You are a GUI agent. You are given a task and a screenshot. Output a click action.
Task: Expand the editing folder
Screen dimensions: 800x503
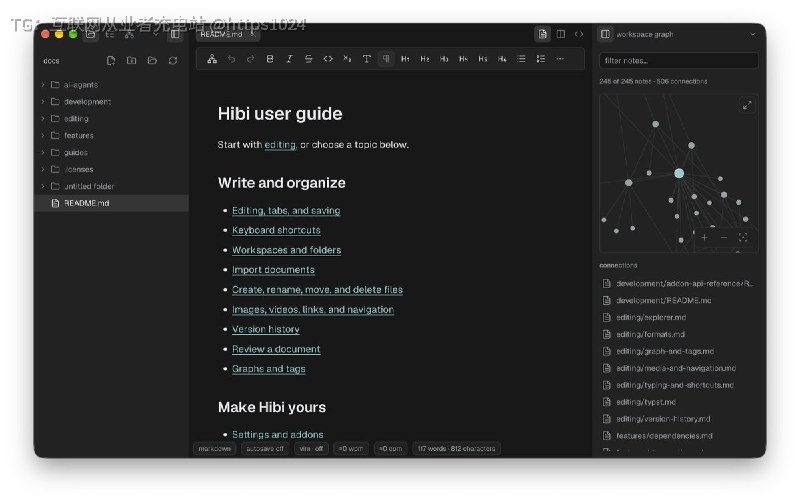point(111,118)
